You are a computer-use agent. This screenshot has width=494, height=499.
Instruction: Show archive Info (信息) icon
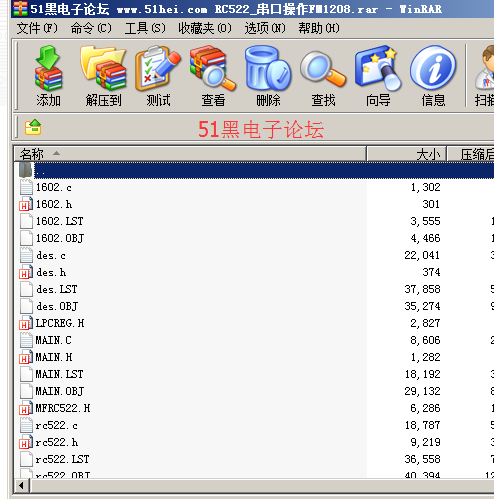(433, 68)
